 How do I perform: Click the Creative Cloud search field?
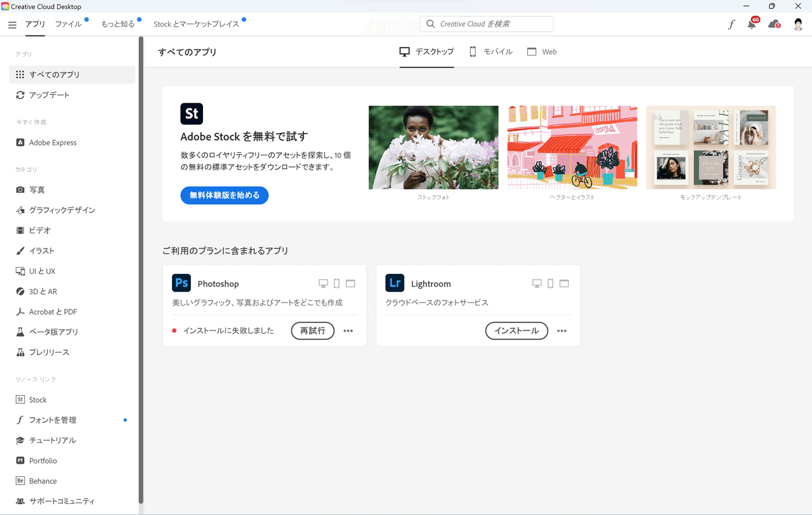coord(487,24)
